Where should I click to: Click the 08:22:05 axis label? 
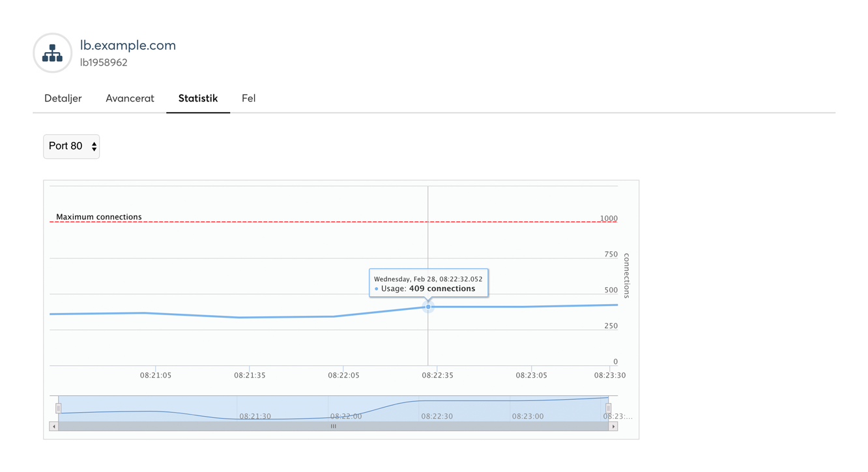tap(343, 375)
